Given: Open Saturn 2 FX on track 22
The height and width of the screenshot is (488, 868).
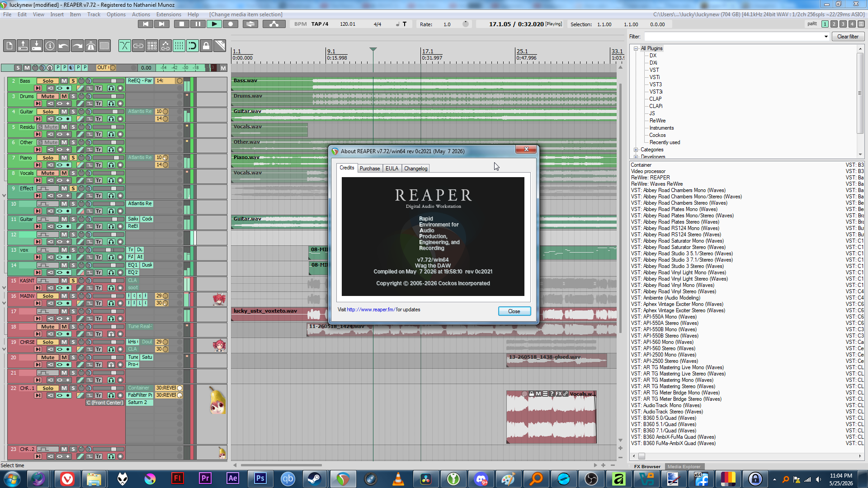Looking at the screenshot, I should pos(140,403).
